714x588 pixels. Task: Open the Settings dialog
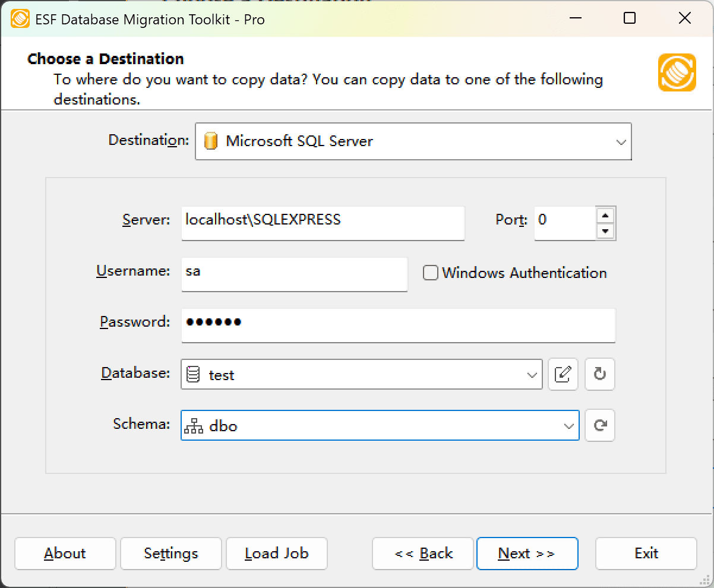[x=170, y=553]
